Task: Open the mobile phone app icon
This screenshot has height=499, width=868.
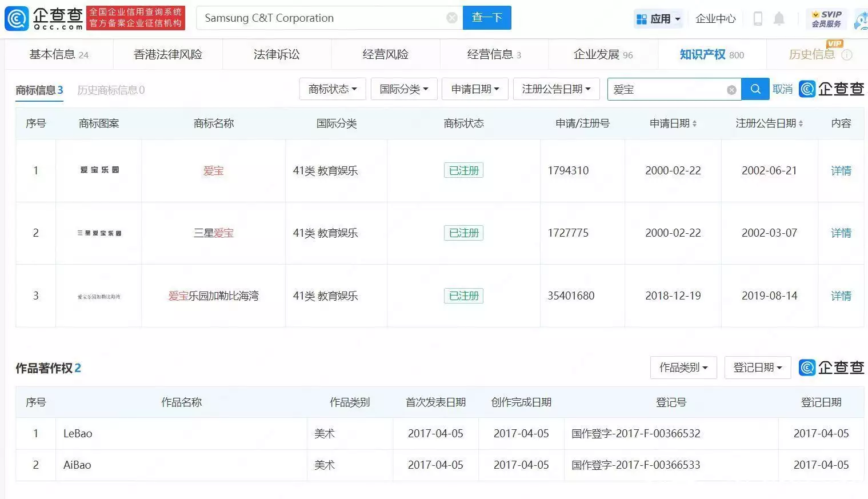Action: (x=758, y=18)
